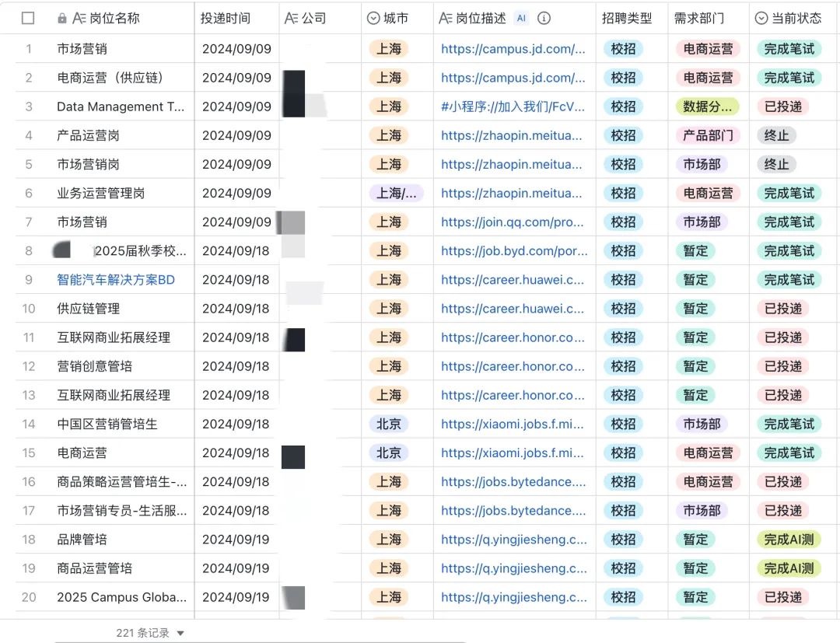
Task: Click the 数据分... department tag in row 3
Action: click(707, 107)
